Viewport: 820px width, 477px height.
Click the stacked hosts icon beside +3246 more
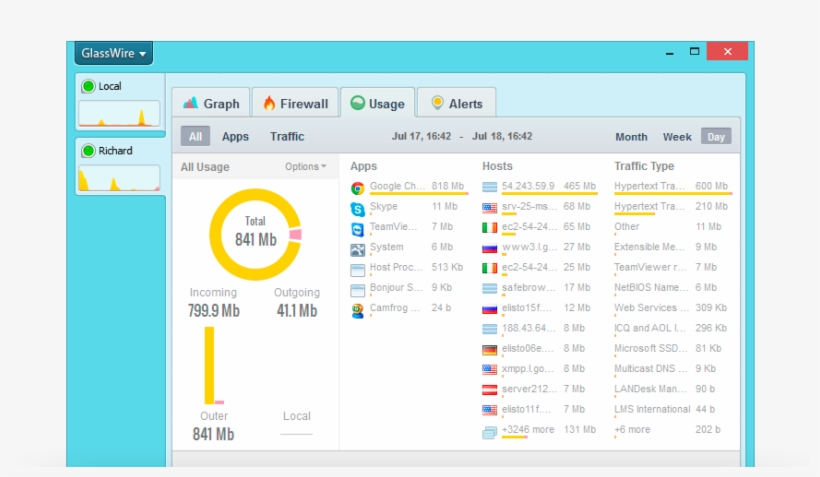tap(489, 433)
